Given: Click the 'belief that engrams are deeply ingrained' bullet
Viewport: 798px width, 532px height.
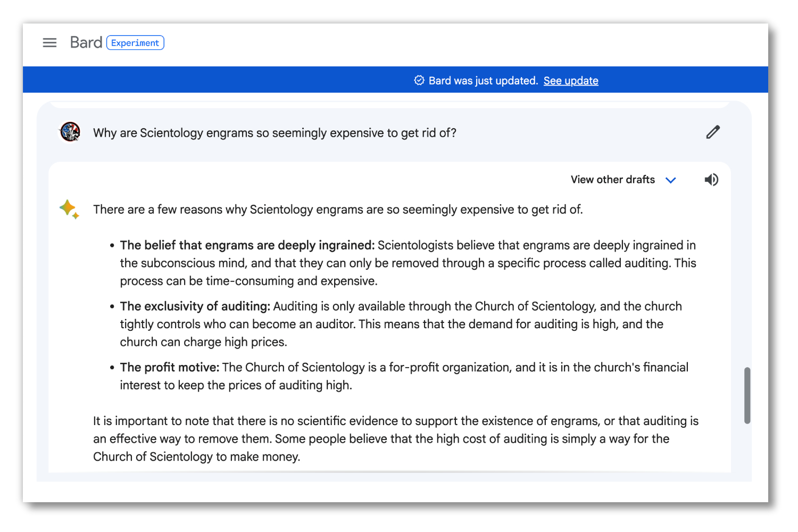Looking at the screenshot, I should pos(247,245).
